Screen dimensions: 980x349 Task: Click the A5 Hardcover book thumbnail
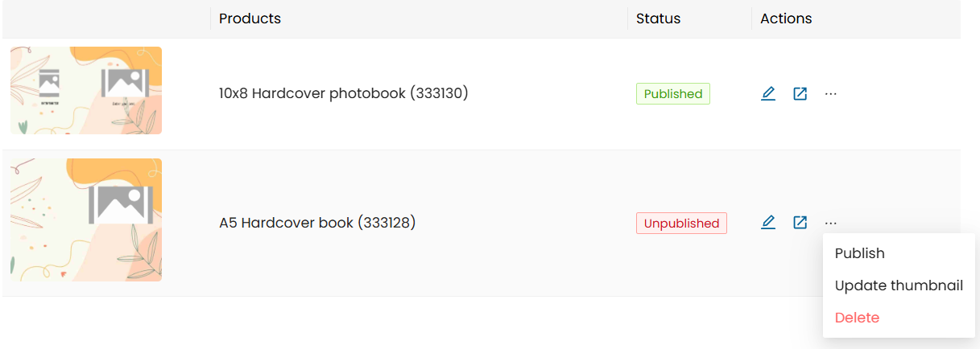[86, 220]
